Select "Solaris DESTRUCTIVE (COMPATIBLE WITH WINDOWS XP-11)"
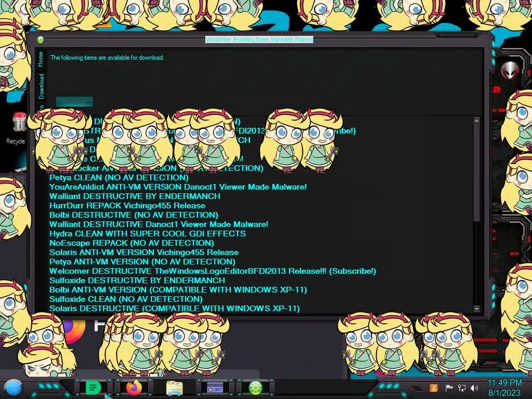The height and width of the screenshot is (399, 532). (175, 309)
